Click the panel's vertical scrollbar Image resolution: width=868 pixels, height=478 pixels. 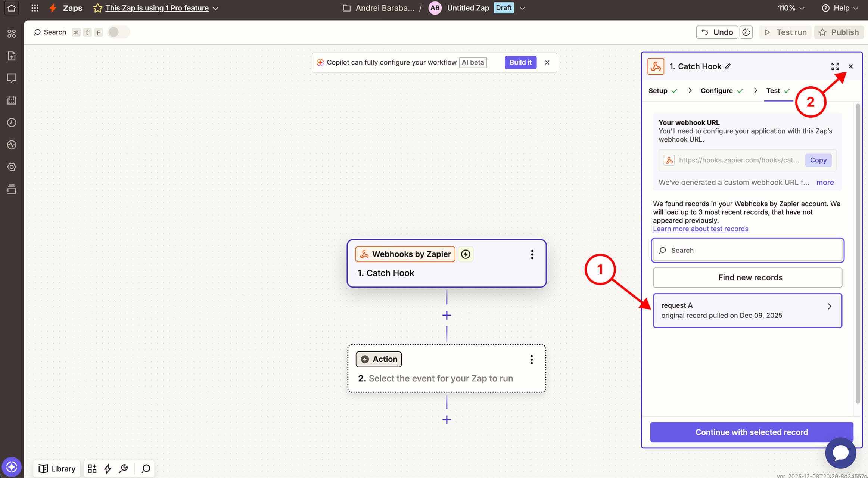point(858,254)
